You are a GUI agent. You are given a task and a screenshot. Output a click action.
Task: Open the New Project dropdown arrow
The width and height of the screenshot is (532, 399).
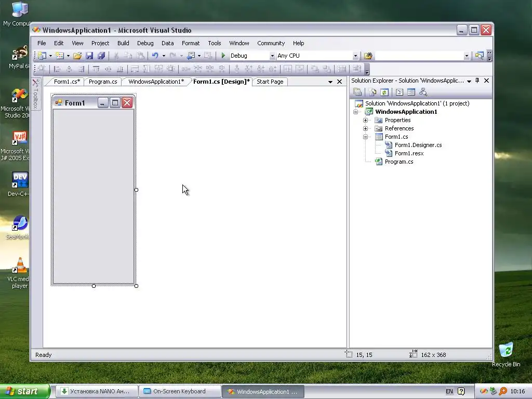(x=50, y=56)
